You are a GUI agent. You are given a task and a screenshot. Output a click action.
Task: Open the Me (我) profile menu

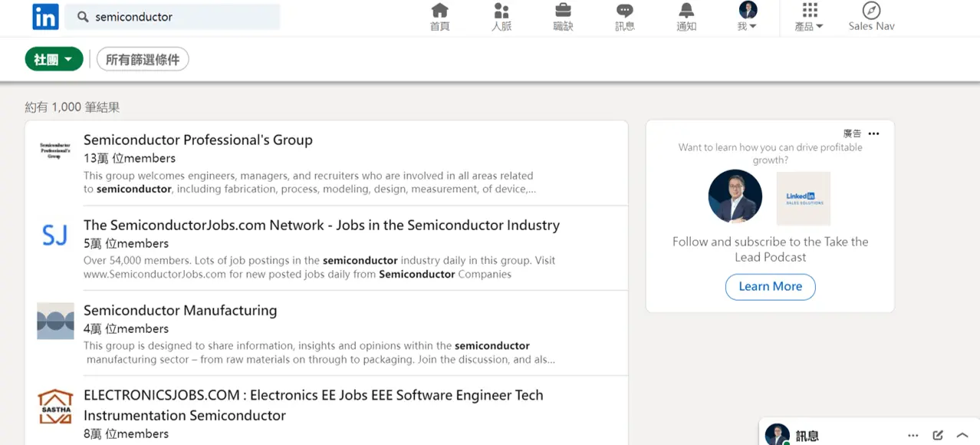click(748, 17)
